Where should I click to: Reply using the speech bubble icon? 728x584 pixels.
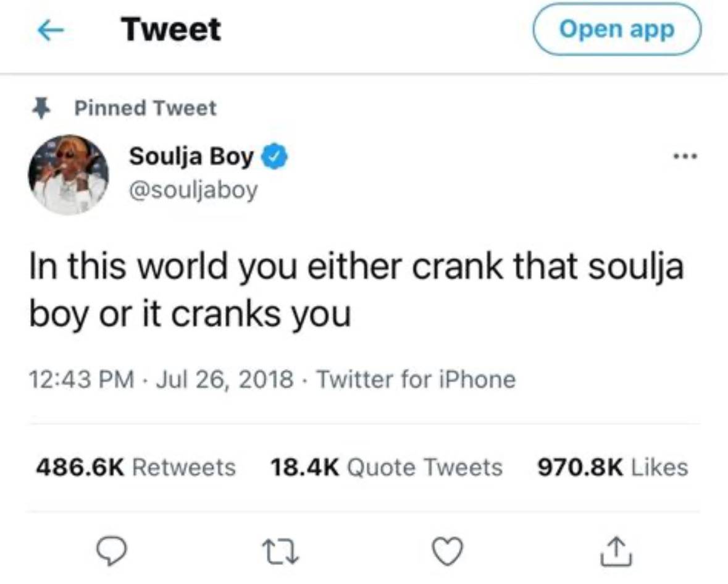click(x=111, y=551)
